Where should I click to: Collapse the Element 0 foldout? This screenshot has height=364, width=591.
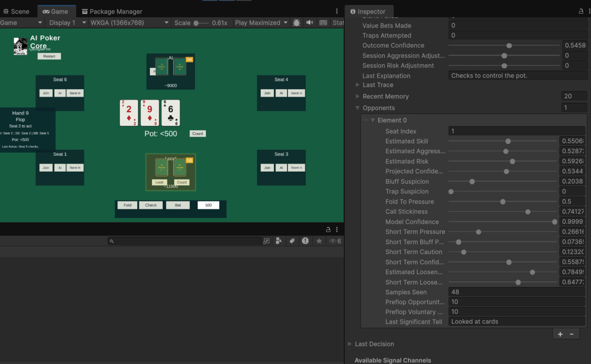pos(373,120)
